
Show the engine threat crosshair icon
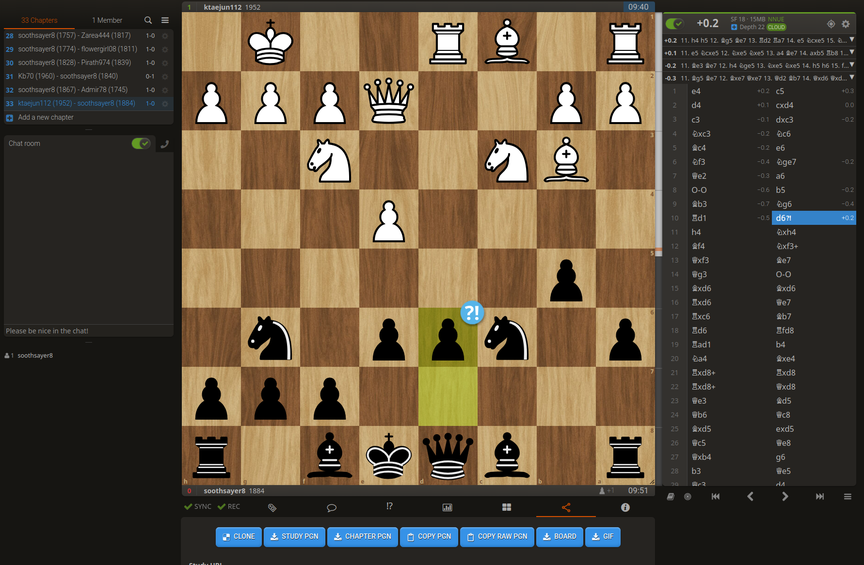(x=831, y=24)
